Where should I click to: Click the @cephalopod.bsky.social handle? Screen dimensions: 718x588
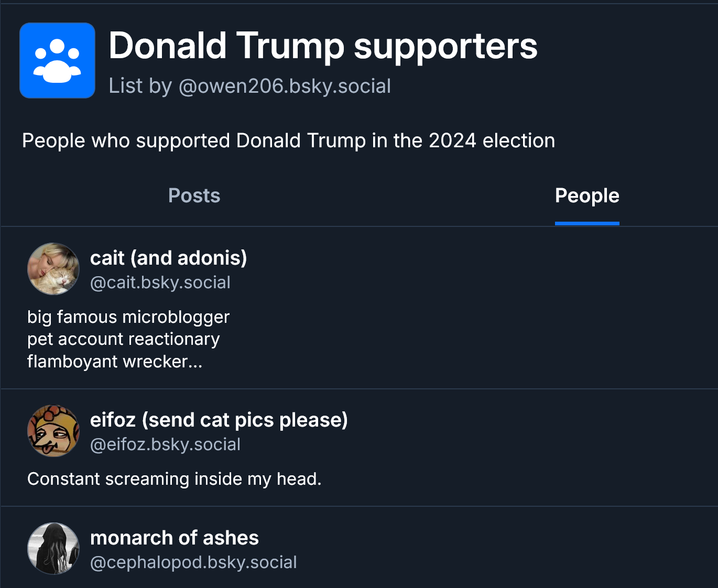click(193, 562)
